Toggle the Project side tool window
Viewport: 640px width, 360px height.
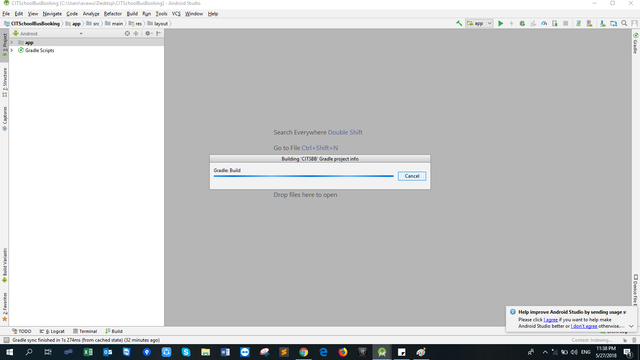point(4,45)
